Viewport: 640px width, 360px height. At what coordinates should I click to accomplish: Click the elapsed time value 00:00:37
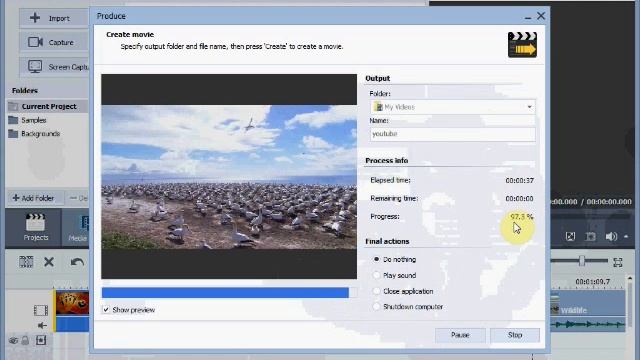point(519,180)
